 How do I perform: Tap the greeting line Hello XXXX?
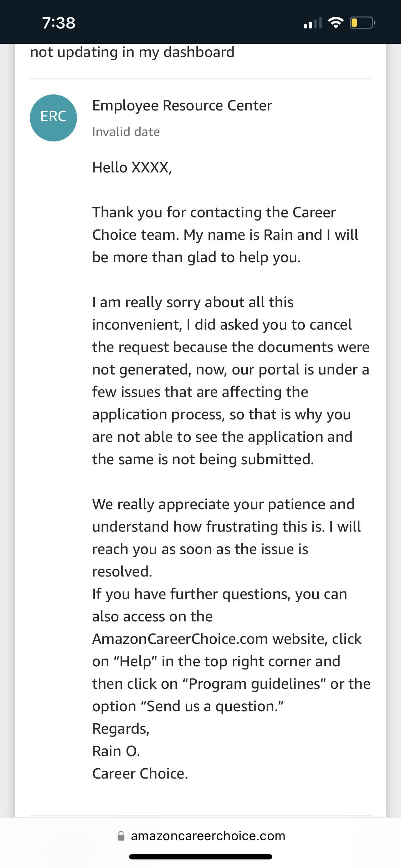click(x=132, y=167)
